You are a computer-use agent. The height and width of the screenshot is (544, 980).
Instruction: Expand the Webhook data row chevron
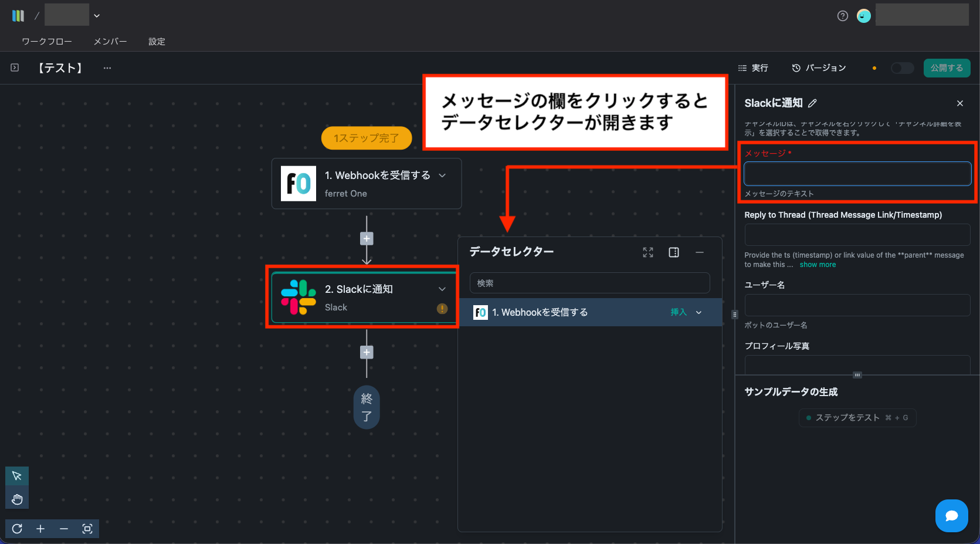699,312
